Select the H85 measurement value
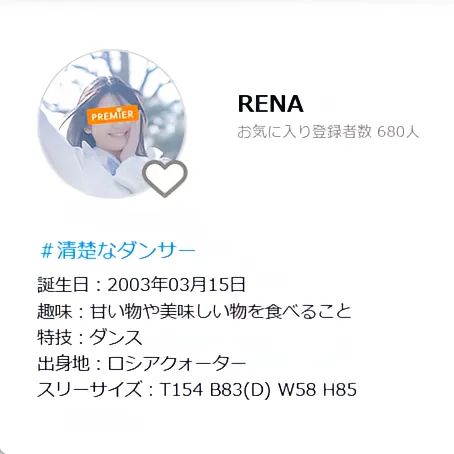 point(340,389)
